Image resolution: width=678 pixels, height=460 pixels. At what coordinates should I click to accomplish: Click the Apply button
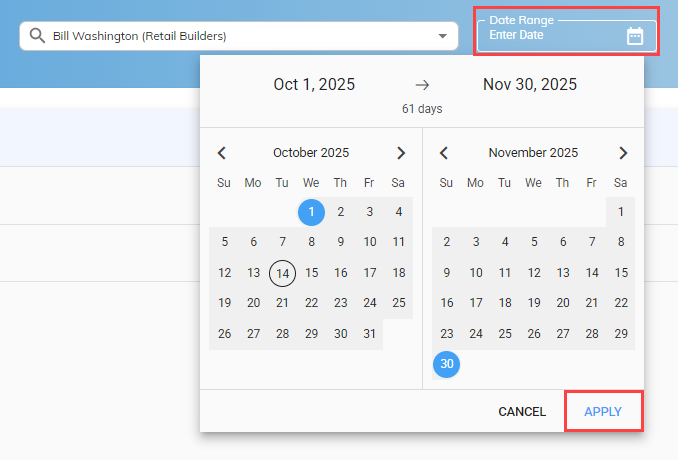click(x=603, y=411)
